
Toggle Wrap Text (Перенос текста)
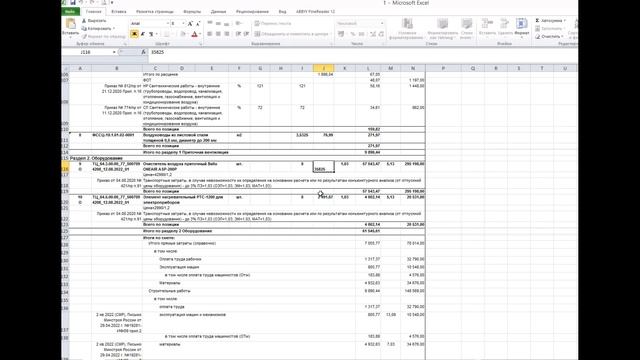coord(273,23)
